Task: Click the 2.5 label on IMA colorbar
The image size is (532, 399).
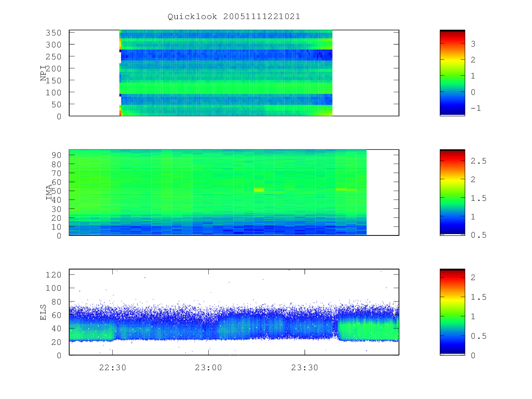Action: 478,161
